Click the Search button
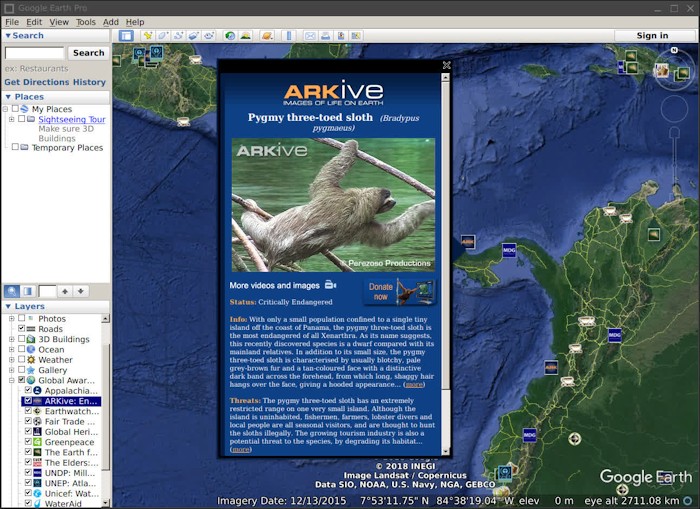Screen dimensions: 700x509 [88, 53]
